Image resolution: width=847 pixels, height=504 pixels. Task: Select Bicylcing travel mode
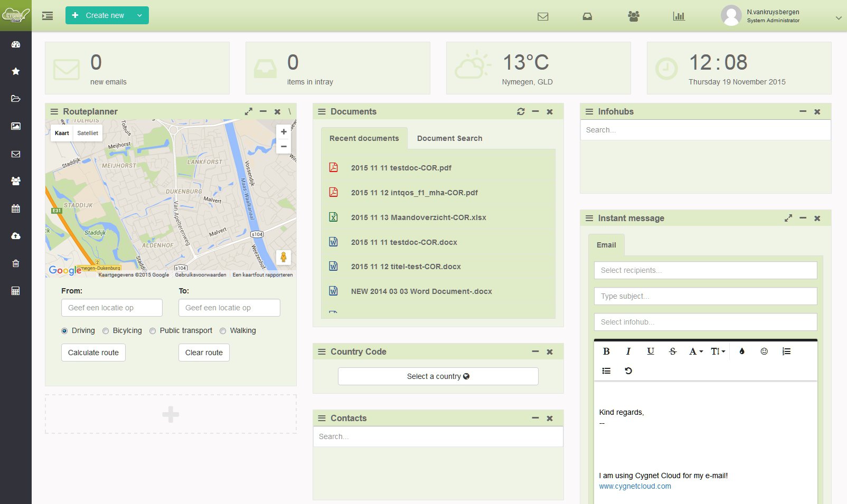pyautogui.click(x=106, y=331)
